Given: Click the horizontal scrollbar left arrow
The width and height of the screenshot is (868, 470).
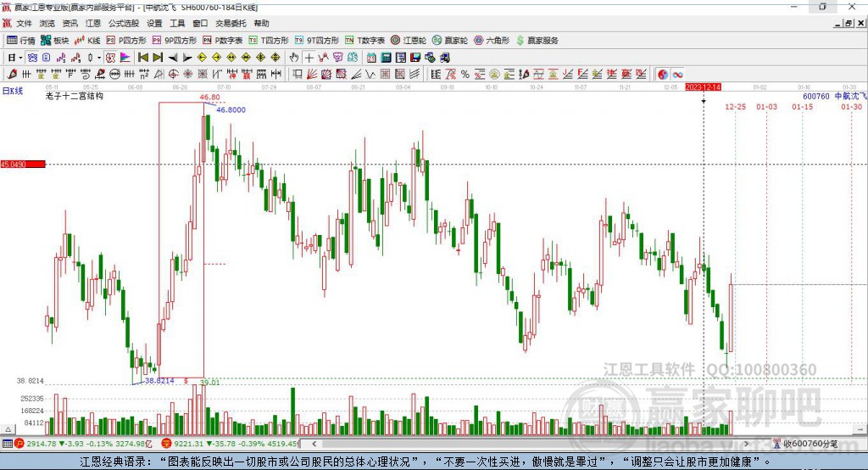Looking at the screenshot, I should (314, 444).
